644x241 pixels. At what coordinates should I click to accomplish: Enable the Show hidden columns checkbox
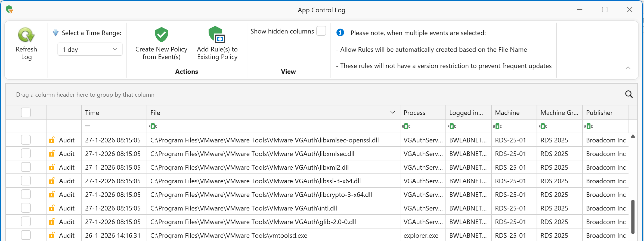321,31
